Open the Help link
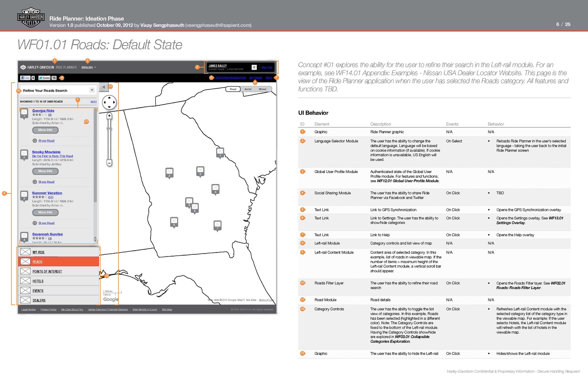 pos(269,78)
